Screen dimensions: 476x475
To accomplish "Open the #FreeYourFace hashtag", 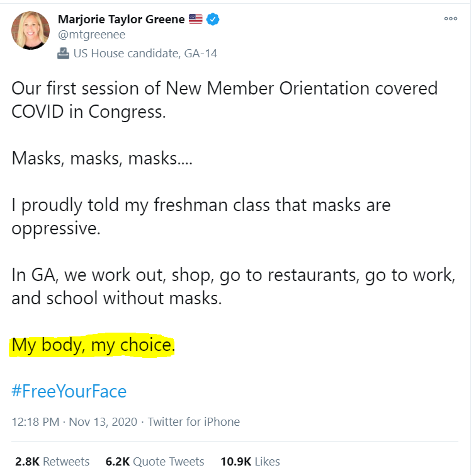I will 69,391.
